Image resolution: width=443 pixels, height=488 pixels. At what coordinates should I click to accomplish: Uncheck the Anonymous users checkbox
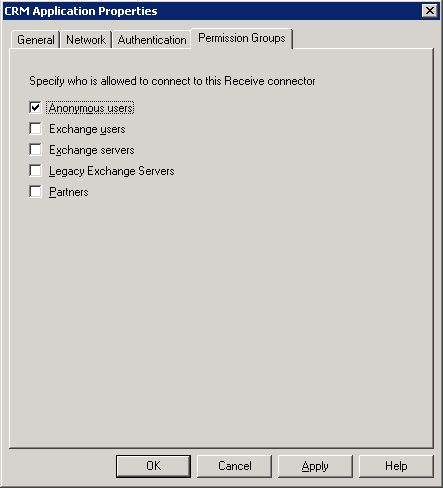[35, 108]
